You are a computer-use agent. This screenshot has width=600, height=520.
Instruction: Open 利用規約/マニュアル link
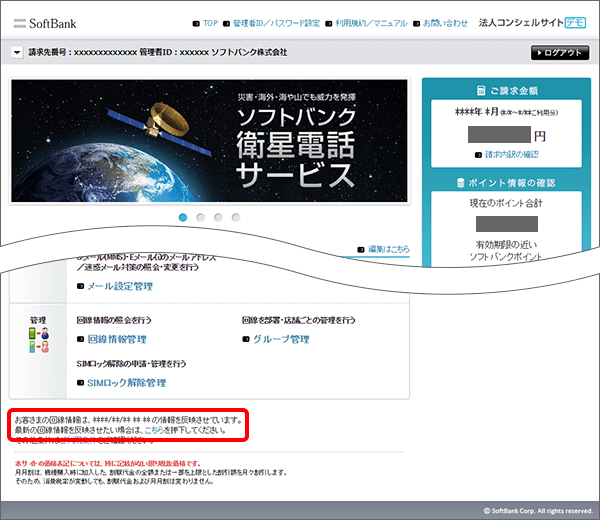[371, 23]
